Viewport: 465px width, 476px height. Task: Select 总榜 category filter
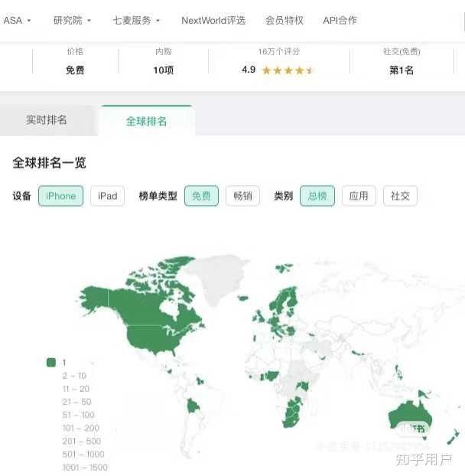[x=317, y=196]
